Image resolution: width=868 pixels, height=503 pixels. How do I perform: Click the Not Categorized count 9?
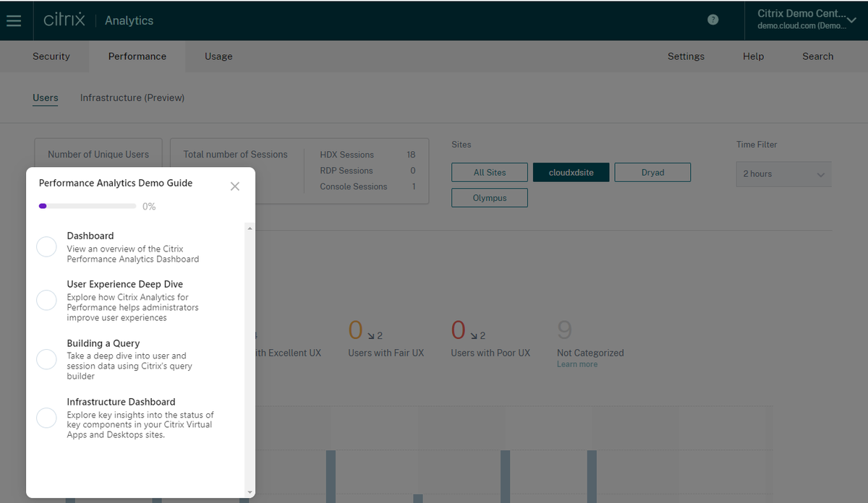[565, 330]
